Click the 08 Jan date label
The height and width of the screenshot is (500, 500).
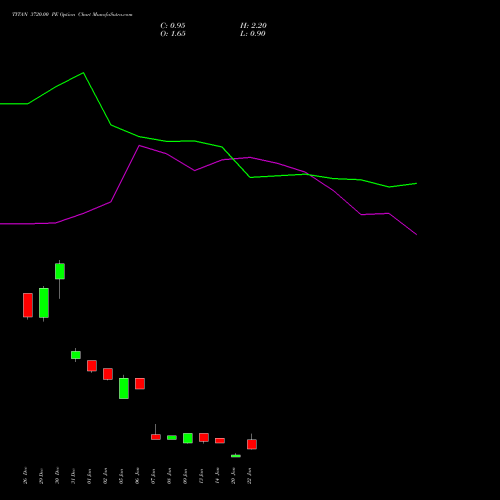click(169, 475)
